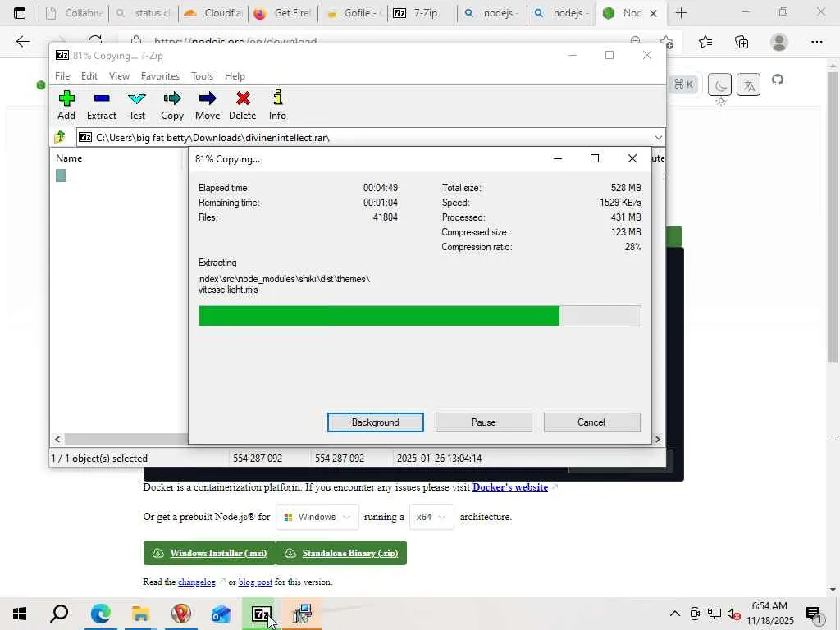The width and height of the screenshot is (840, 630).
Task: Select the folder item in the Name list
Action: (x=61, y=176)
